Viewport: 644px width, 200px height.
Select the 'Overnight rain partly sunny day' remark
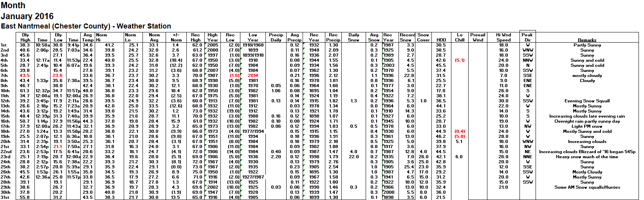coord(587,121)
